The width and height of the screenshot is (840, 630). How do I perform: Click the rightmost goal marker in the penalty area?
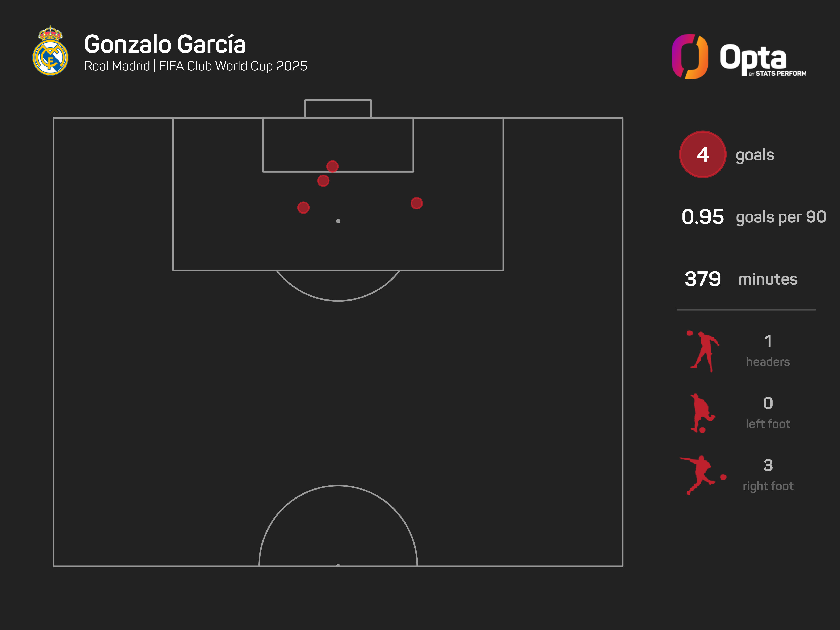click(x=417, y=203)
